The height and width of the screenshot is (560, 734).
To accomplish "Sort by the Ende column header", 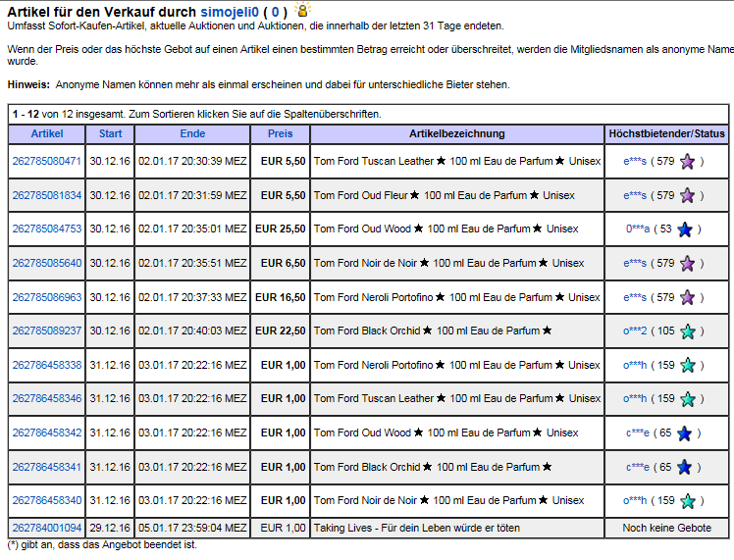I will click(192, 133).
